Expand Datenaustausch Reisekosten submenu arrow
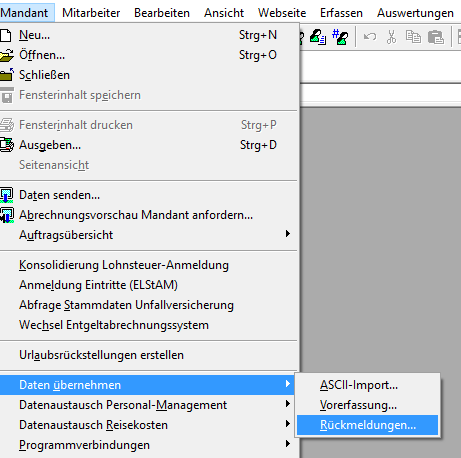Viewport: 461px width, 458px height. (288, 424)
